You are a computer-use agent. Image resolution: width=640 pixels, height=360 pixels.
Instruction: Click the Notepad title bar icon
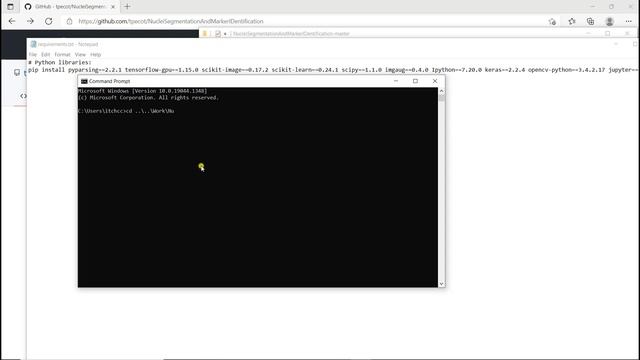(33, 44)
